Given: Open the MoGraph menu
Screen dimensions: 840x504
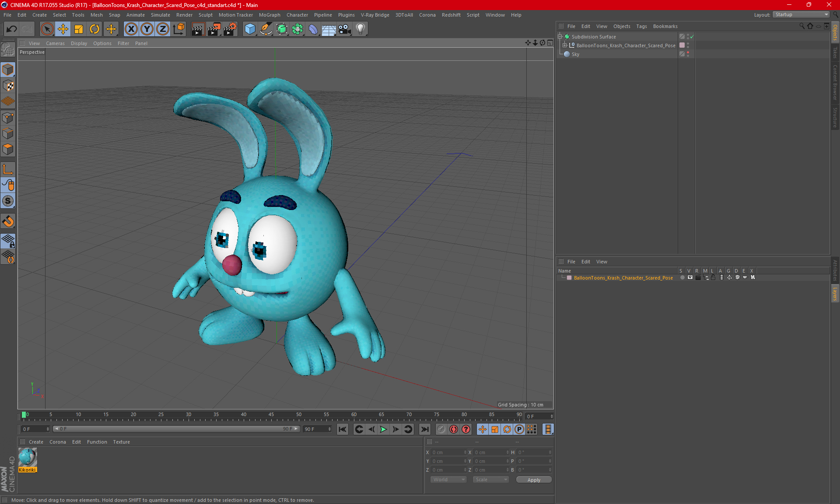Looking at the screenshot, I should [269, 15].
